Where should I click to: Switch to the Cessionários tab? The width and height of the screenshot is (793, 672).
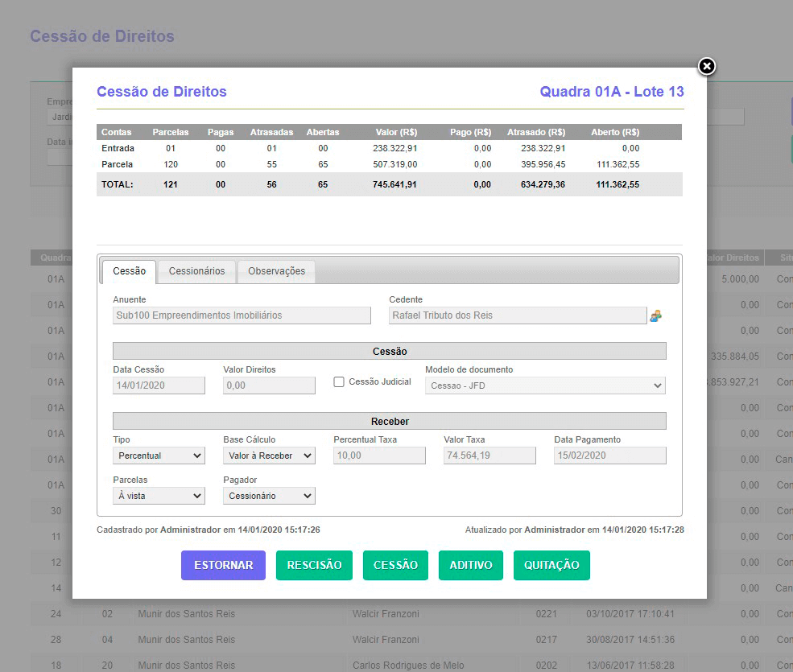(x=196, y=271)
